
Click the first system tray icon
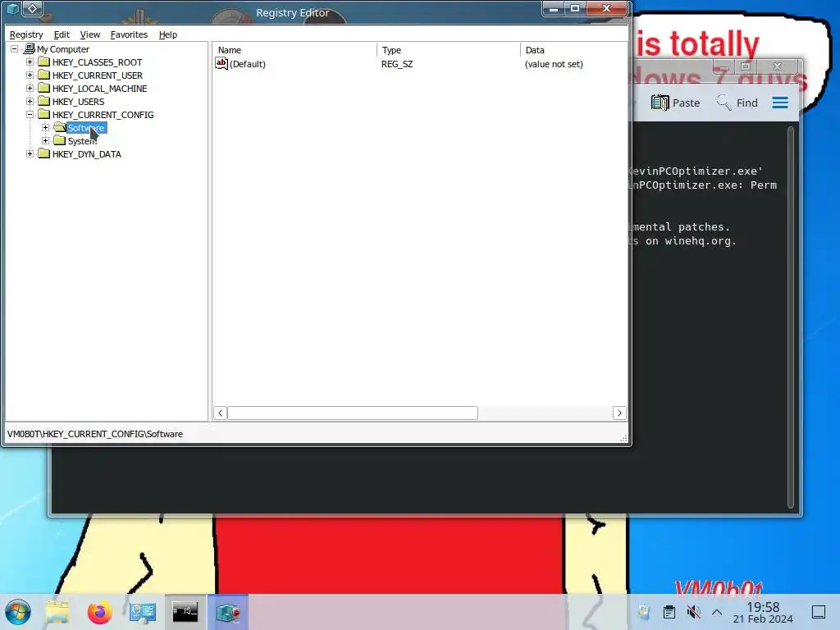pyautogui.click(x=644, y=612)
